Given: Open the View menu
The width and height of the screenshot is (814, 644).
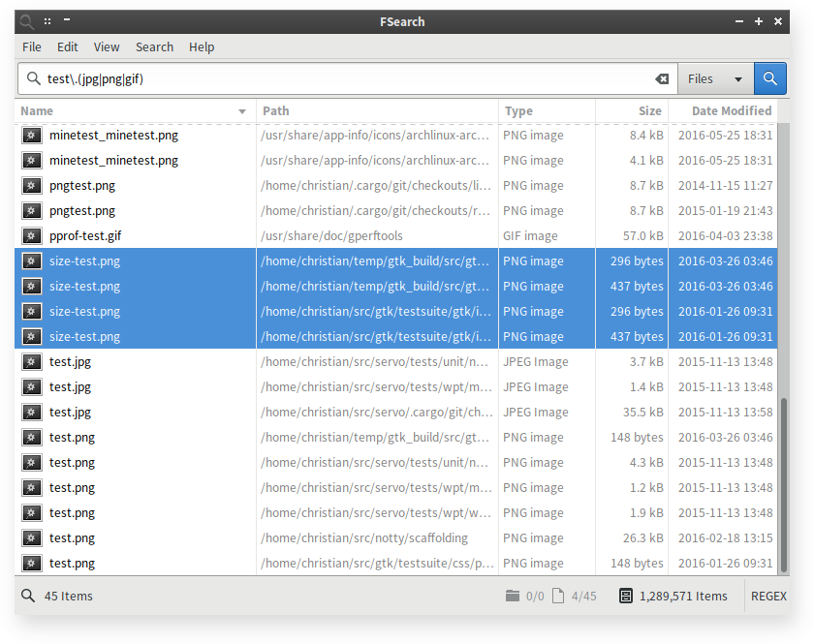Looking at the screenshot, I should coord(107,47).
